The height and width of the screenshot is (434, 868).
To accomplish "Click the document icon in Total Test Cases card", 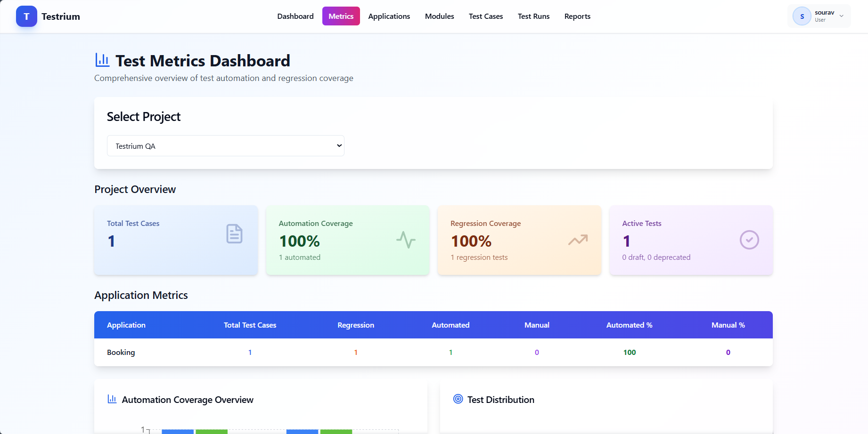I will tap(234, 234).
